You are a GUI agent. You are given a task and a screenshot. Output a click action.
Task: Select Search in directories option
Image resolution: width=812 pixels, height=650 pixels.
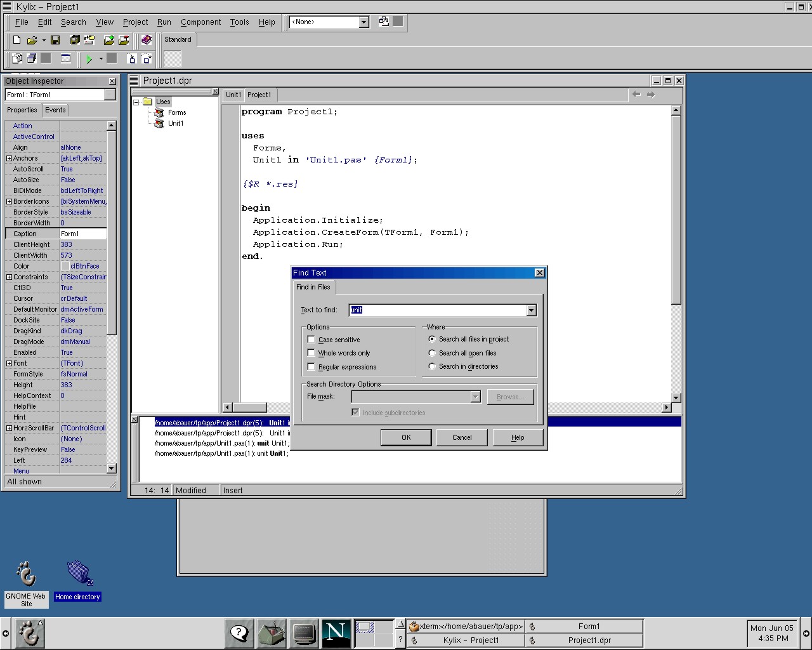(x=432, y=366)
